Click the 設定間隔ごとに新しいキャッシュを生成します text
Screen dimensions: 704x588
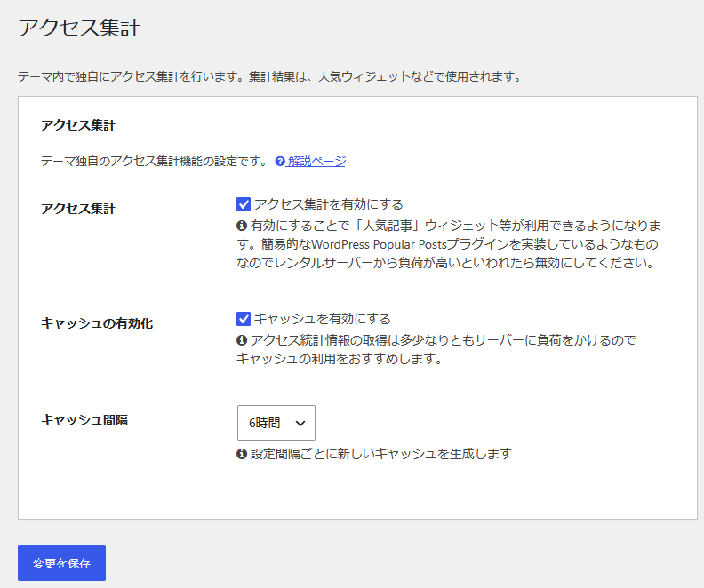(381, 454)
